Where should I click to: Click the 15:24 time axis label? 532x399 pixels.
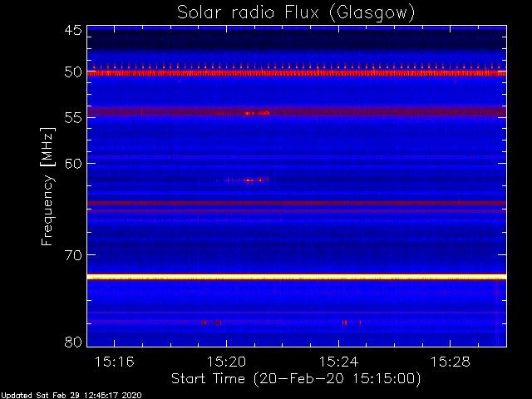pos(338,362)
